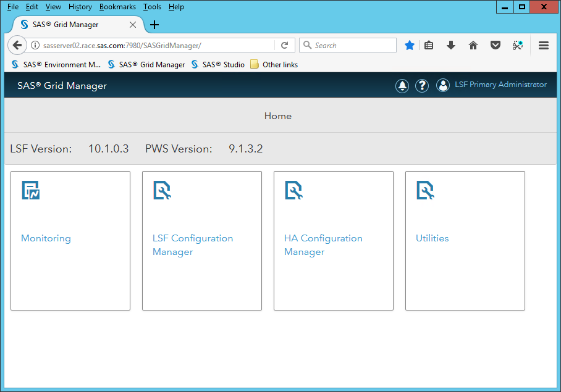Open LSF Configuration Manager link
The width and height of the screenshot is (561, 392).
pos(193,245)
